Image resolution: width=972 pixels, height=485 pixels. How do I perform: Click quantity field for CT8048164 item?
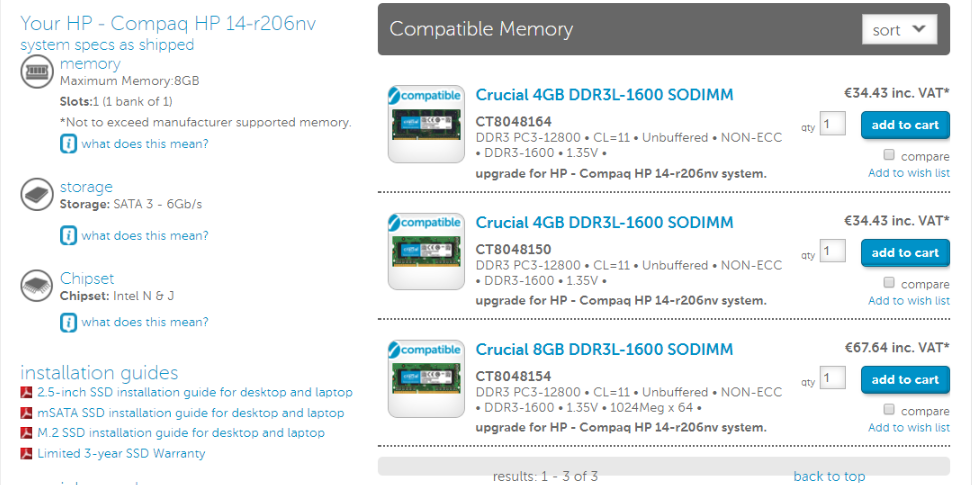[833, 123]
